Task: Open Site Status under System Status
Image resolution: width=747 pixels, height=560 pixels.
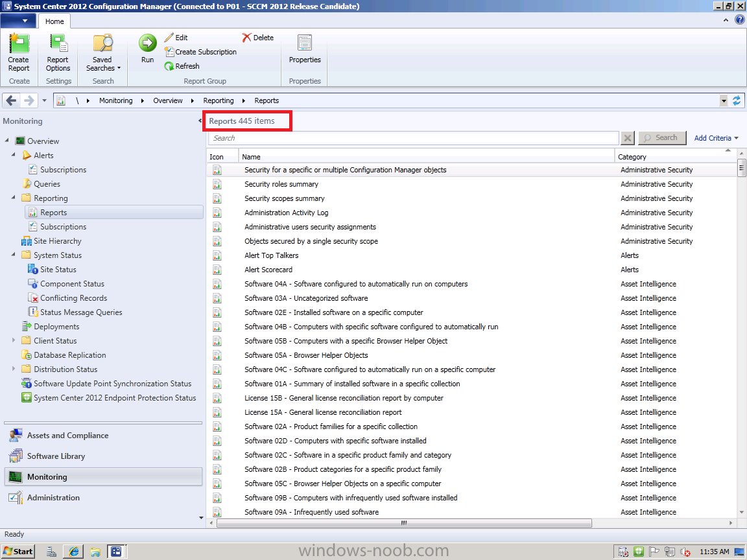Action: click(58, 270)
